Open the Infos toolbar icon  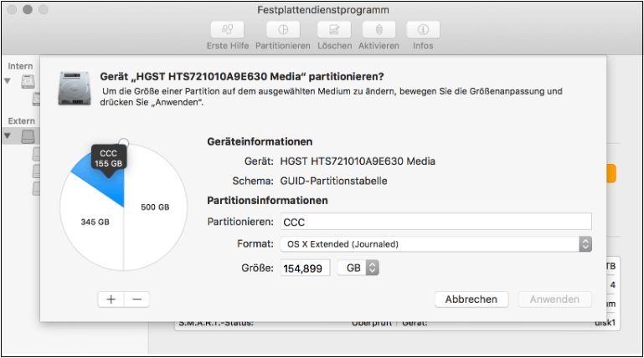point(423,29)
